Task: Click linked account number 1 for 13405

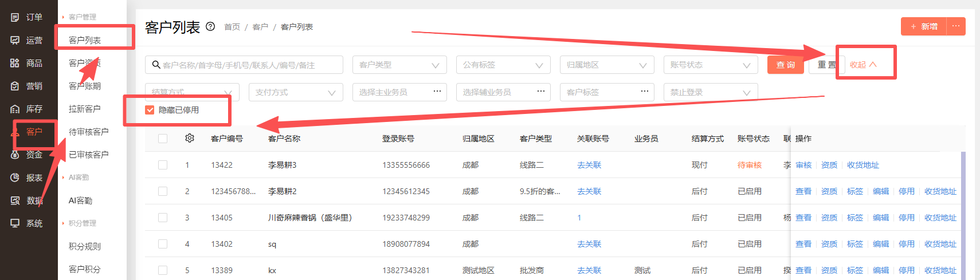Action: (x=579, y=218)
